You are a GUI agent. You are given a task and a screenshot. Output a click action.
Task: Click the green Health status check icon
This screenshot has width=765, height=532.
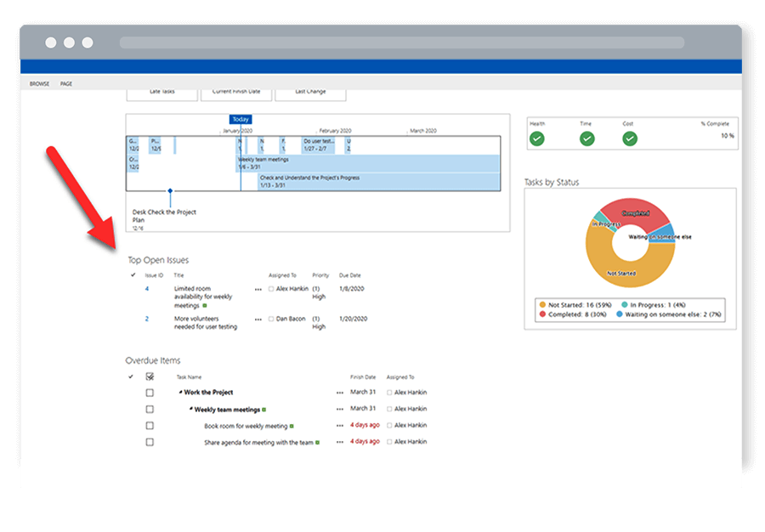click(537, 137)
